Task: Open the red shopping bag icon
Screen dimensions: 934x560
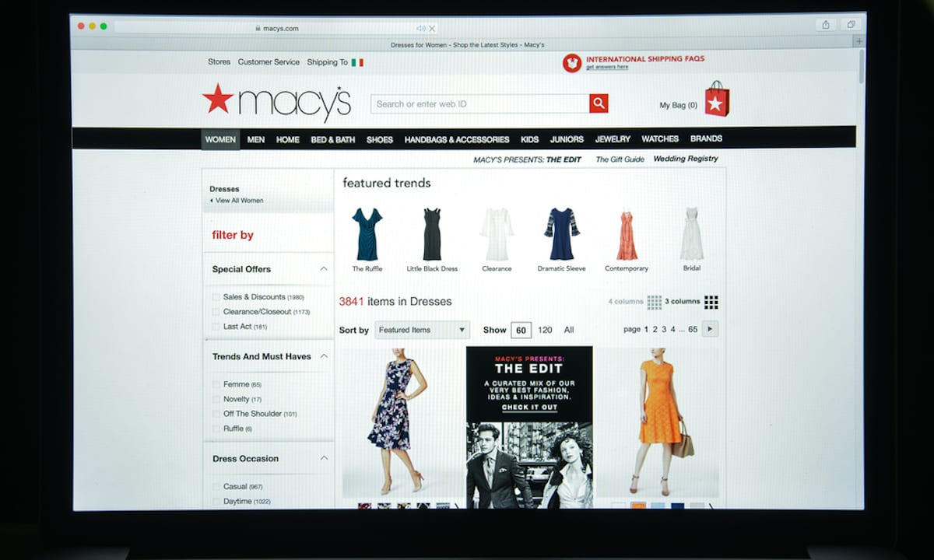Action: 717,100
